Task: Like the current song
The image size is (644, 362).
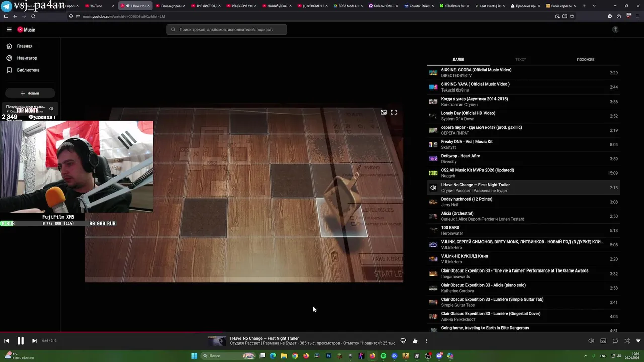Action: coord(415,341)
